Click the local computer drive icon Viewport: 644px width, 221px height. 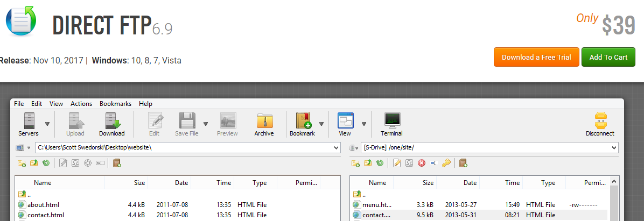[x=20, y=148]
